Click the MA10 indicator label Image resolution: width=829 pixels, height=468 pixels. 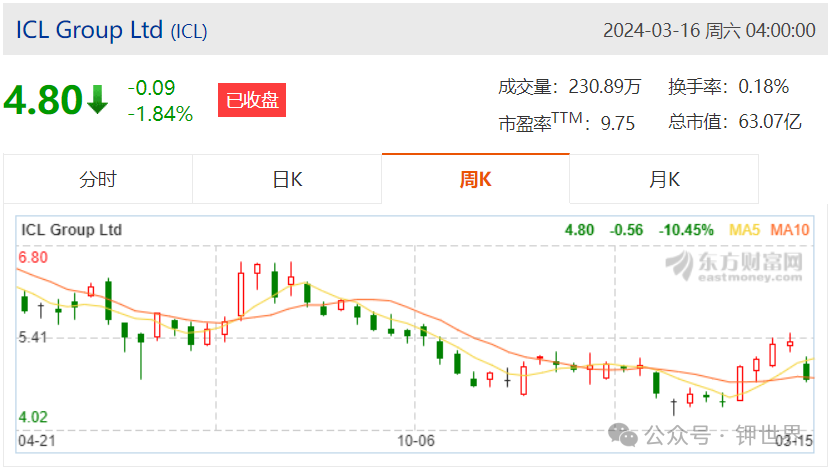(789, 230)
